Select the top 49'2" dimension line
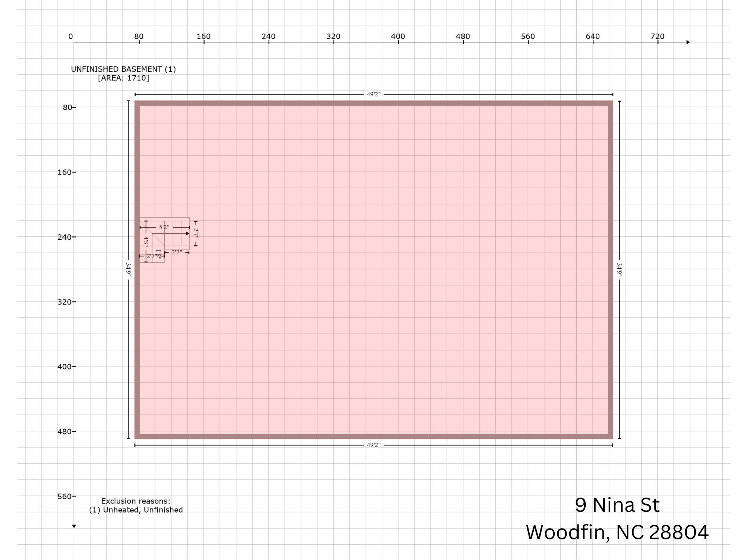Image resolution: width=747 pixels, height=560 pixels. 373,93
